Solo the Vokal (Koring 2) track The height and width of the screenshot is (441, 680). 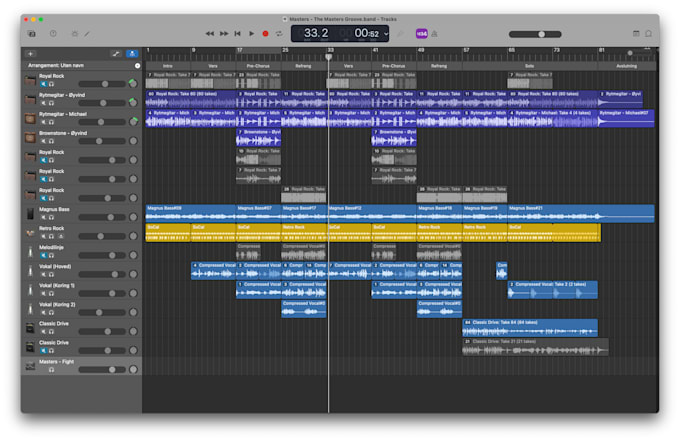pos(51,313)
